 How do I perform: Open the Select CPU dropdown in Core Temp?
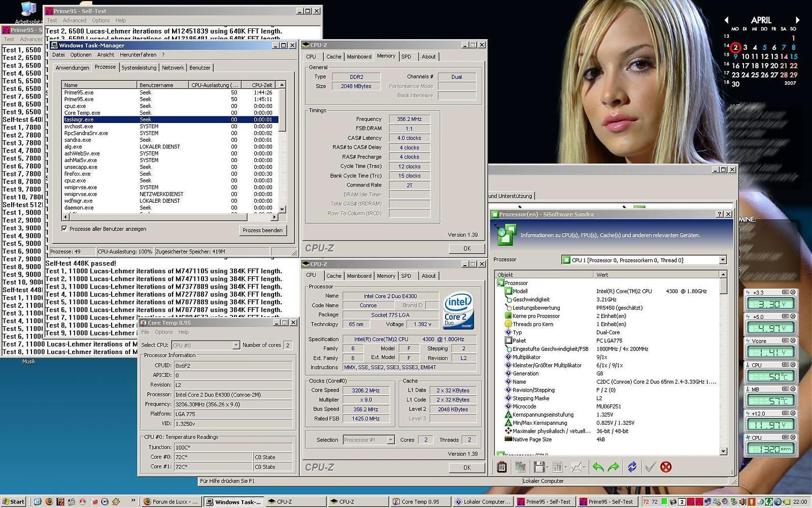coord(236,345)
